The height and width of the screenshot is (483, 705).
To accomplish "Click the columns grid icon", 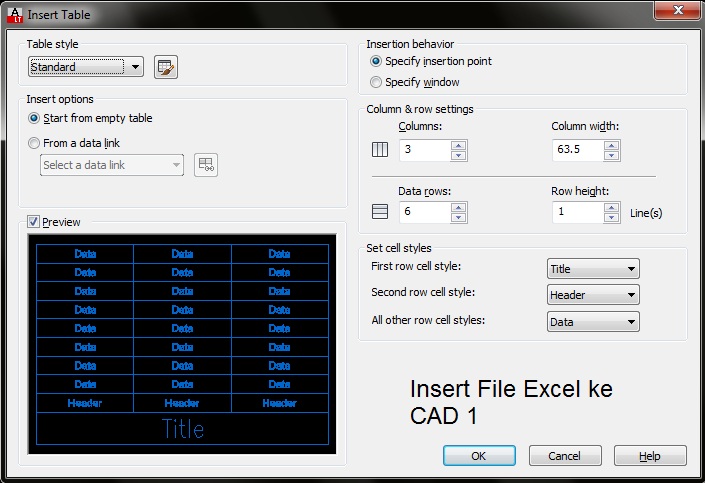I will [380, 149].
